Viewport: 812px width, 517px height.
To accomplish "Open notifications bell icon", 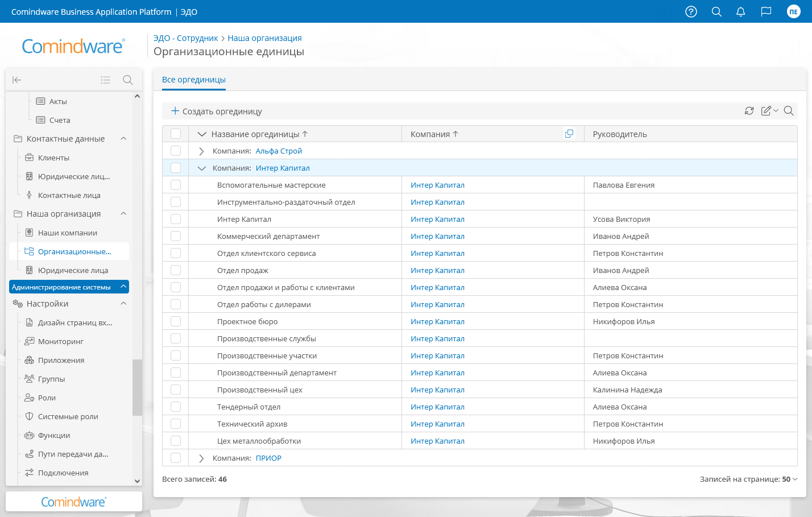I will (x=740, y=11).
